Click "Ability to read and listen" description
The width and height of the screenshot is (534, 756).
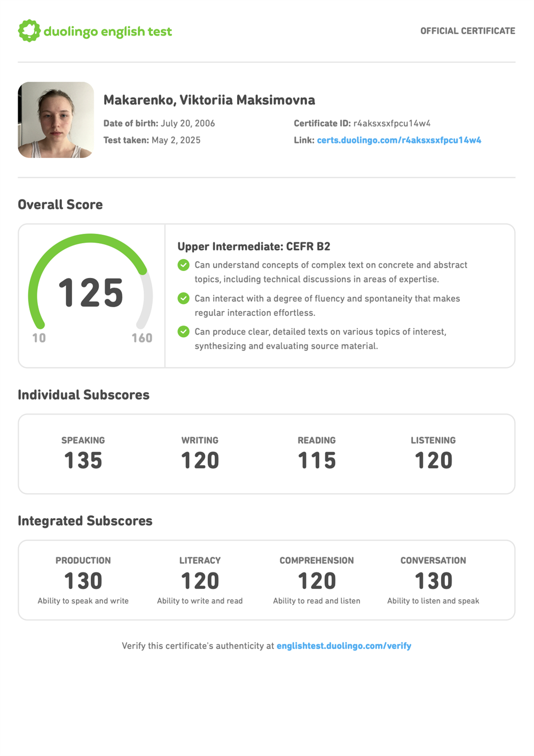tap(317, 601)
